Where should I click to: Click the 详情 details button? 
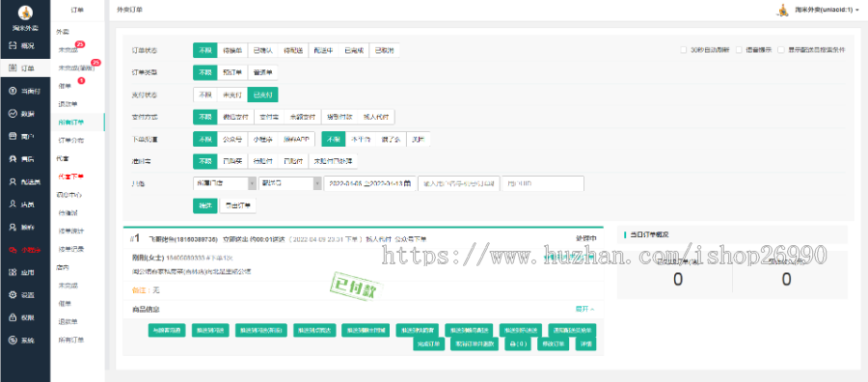pos(585,343)
